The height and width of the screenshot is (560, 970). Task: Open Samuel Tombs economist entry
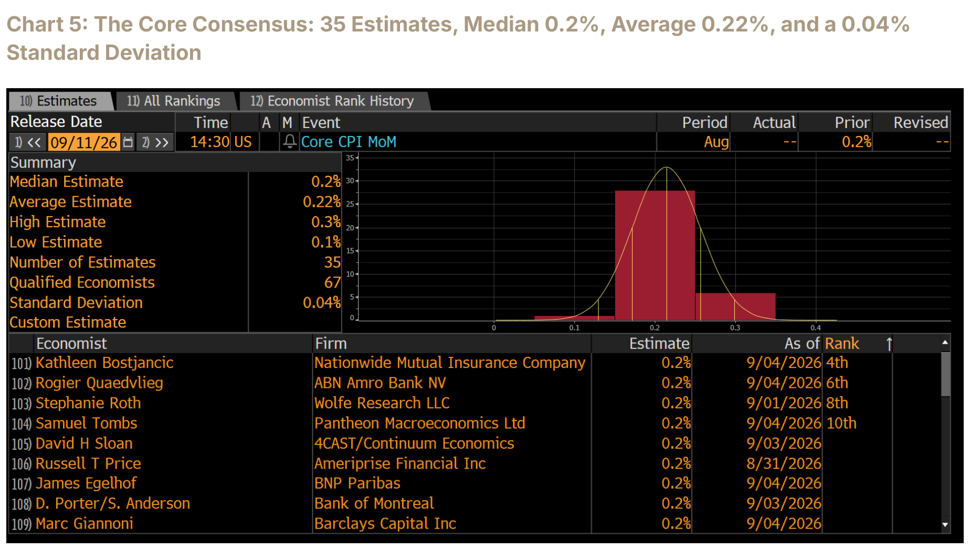tap(87, 423)
